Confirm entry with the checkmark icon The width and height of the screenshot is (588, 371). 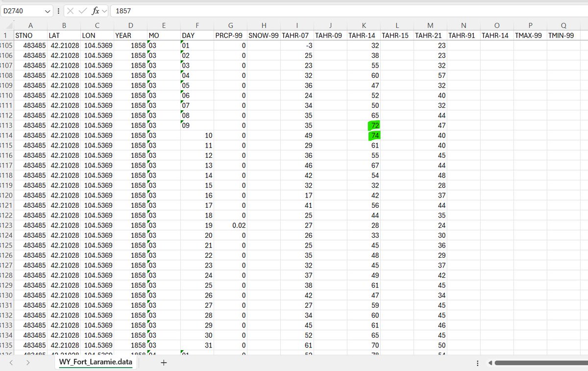coord(83,10)
